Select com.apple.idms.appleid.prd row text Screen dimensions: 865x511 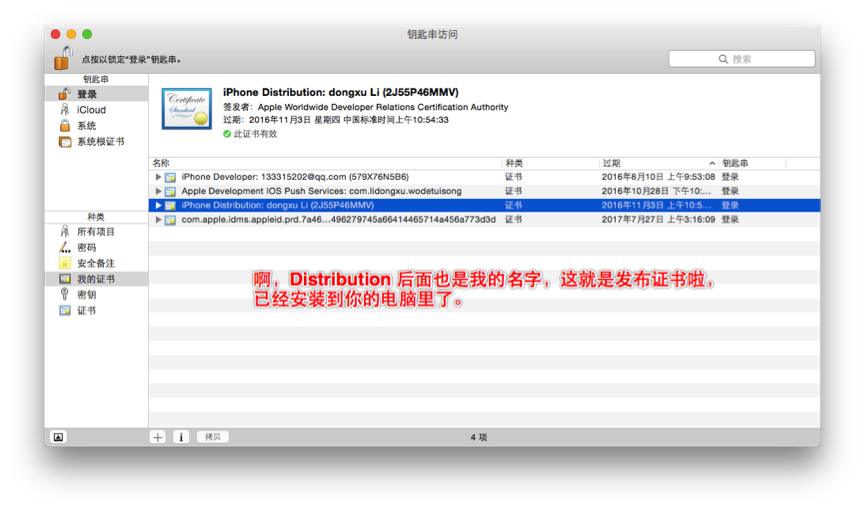[339, 220]
